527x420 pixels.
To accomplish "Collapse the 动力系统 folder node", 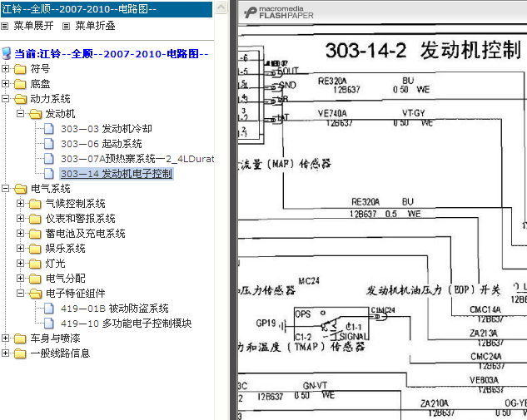I will [x=5, y=99].
